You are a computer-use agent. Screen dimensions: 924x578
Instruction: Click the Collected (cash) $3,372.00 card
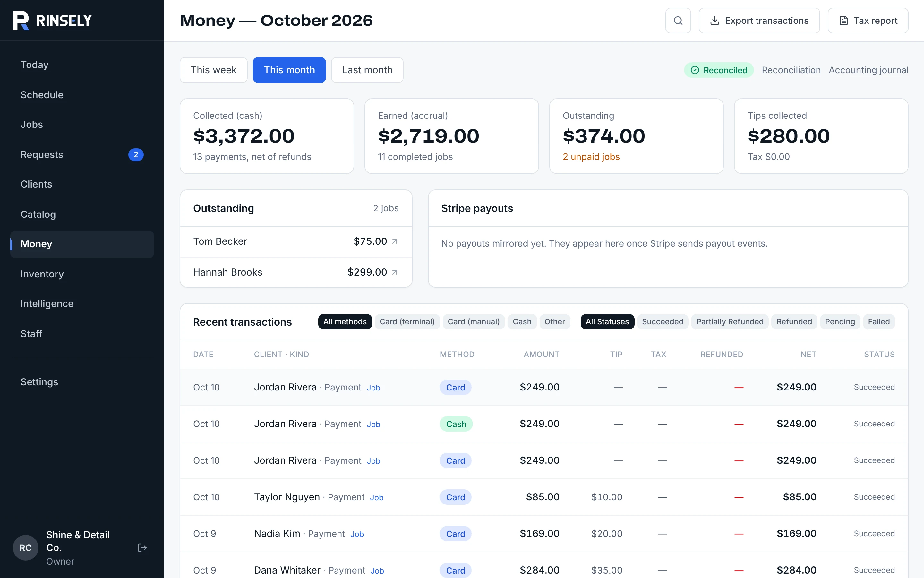tap(267, 136)
